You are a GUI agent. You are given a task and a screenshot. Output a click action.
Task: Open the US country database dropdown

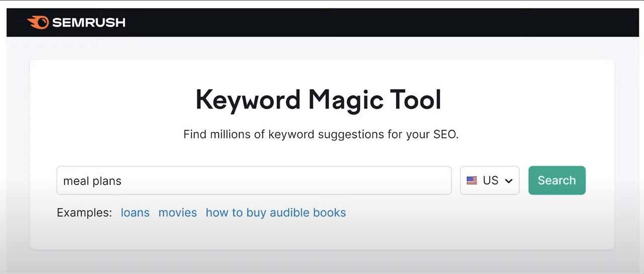489,180
